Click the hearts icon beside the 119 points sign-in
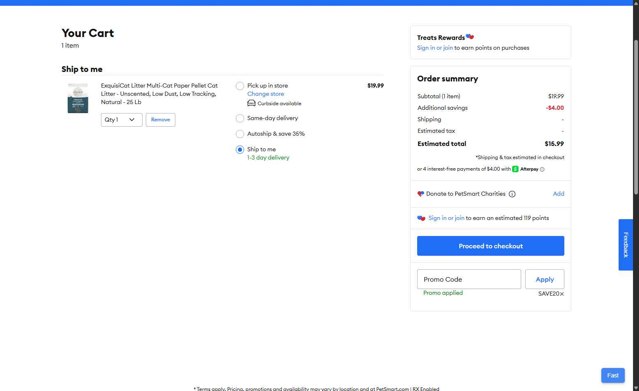This screenshot has height=391, width=639. (x=421, y=218)
